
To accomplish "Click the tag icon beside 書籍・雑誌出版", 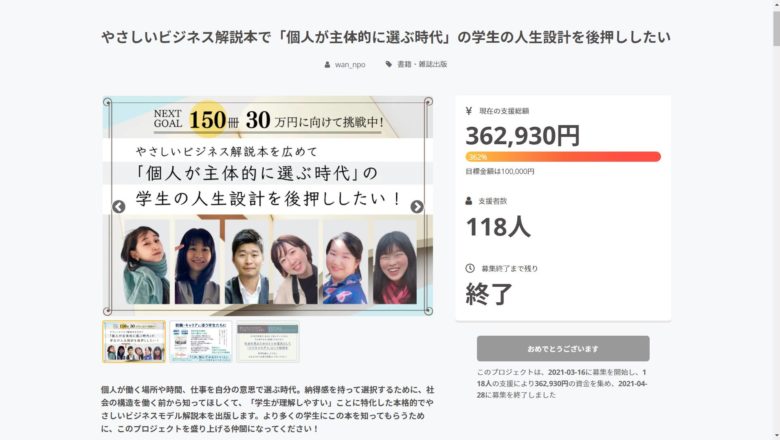I will [389, 64].
